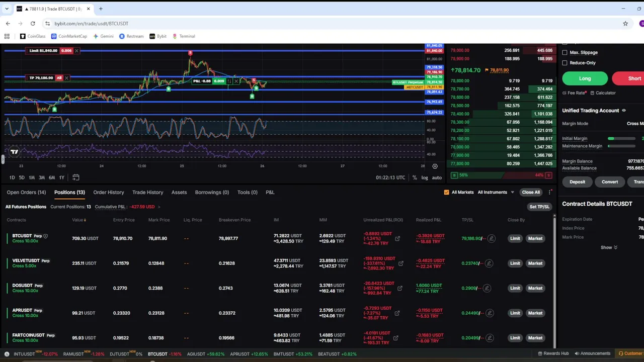Open a new browser tab
The height and width of the screenshot is (362, 644).
[101, 9]
